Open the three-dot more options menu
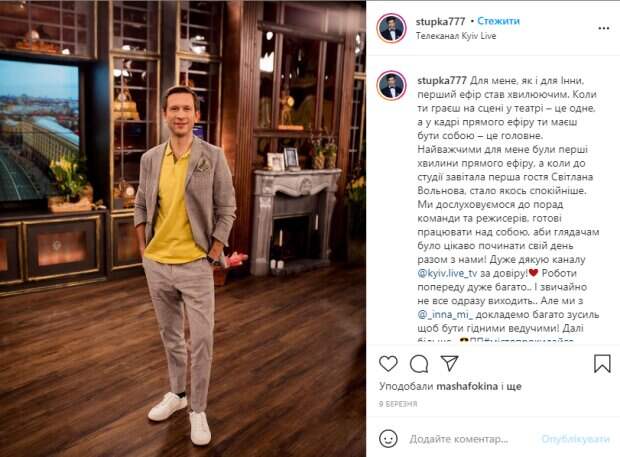Image resolution: width=620 pixels, height=457 pixels. tap(603, 28)
